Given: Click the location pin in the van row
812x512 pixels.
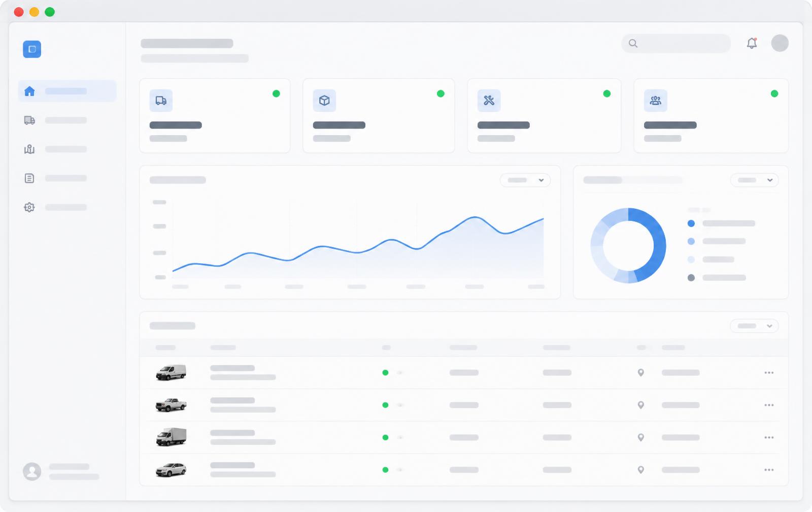Looking at the screenshot, I should coord(641,373).
